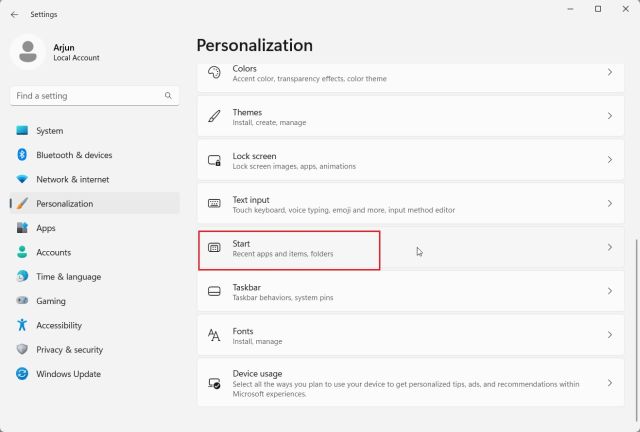
Task: Expand the Themes row chevron
Action: pos(610,116)
